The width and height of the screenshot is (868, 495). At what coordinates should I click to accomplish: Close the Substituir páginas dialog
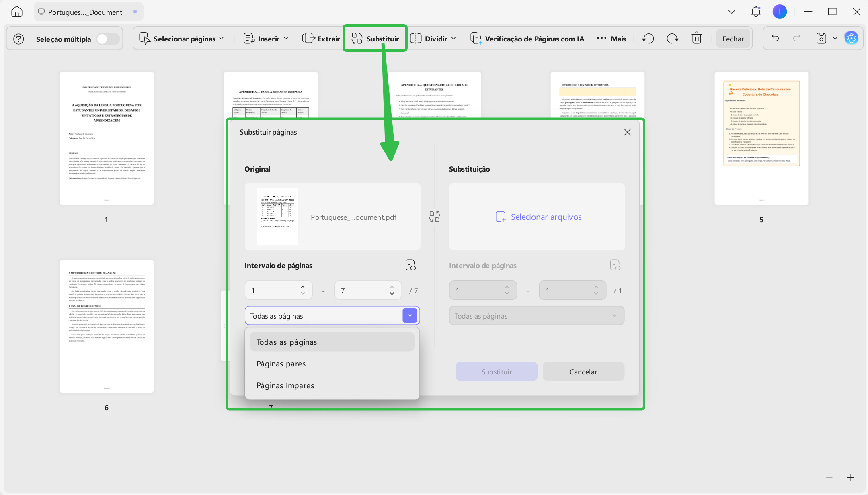pos(627,132)
